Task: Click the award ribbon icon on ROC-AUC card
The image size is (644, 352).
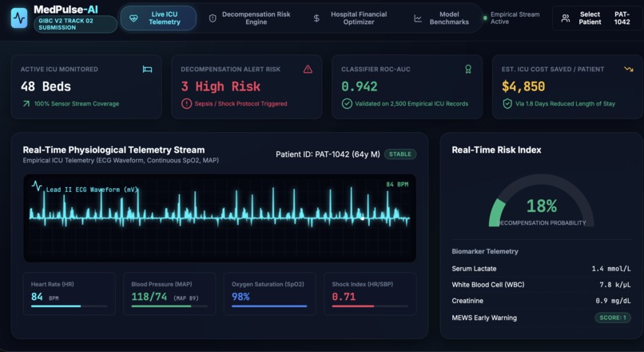Action: pyautogui.click(x=467, y=69)
